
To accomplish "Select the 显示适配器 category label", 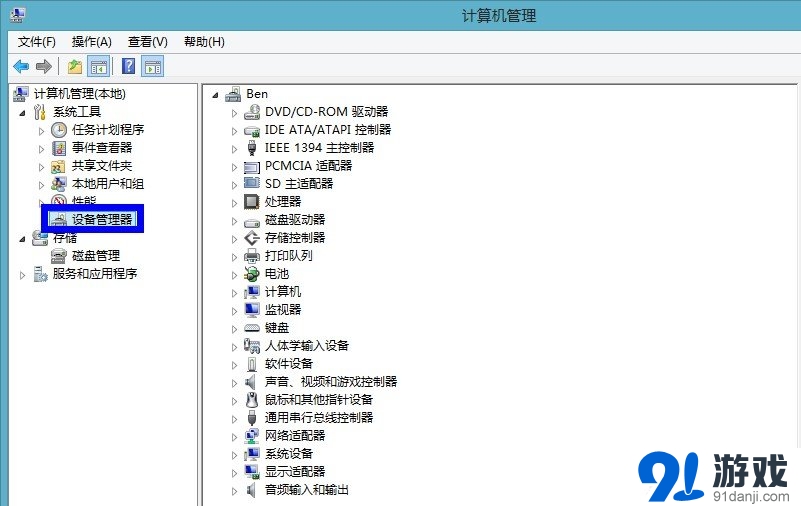I will pos(295,471).
